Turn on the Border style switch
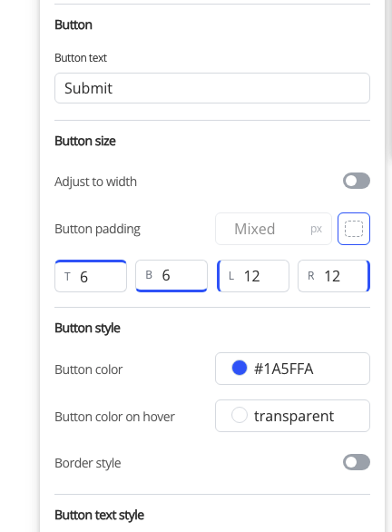 click(x=357, y=462)
